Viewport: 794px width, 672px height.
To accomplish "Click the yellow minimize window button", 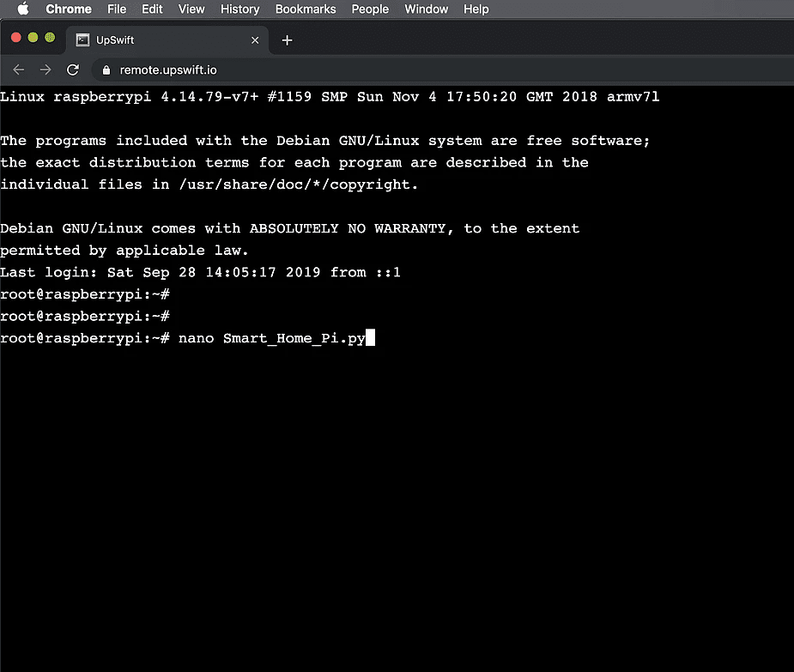I will pyautogui.click(x=33, y=38).
